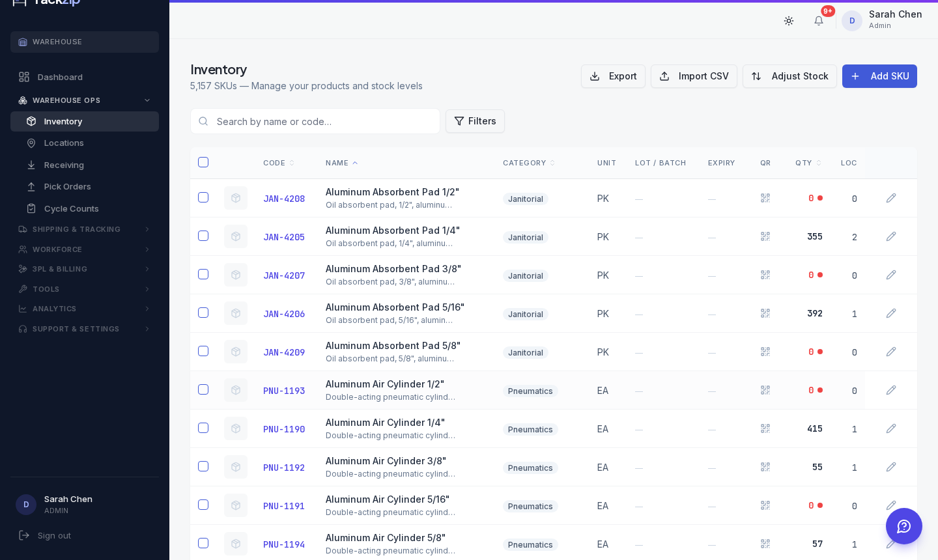Viewport: 938px width, 560px height.
Task: Open the support chat bubble
Action: pos(904,526)
